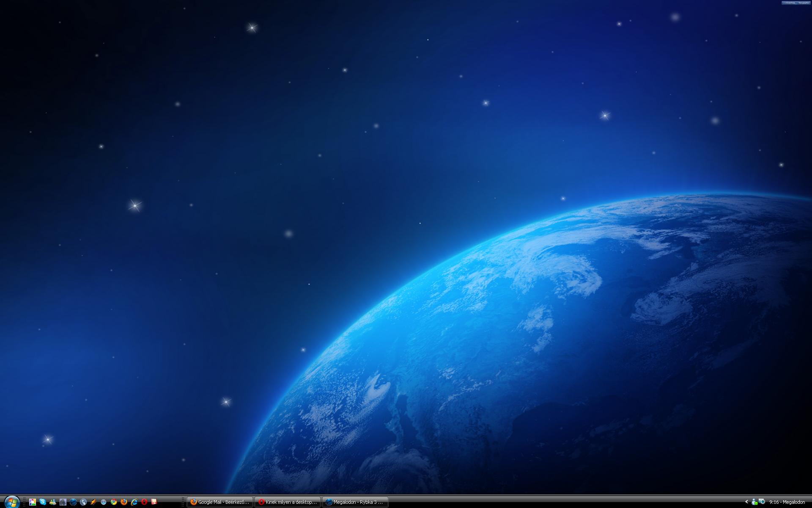812x508 pixels.
Task: Launch Firefox from the quick launch bar
Action: click(124, 502)
